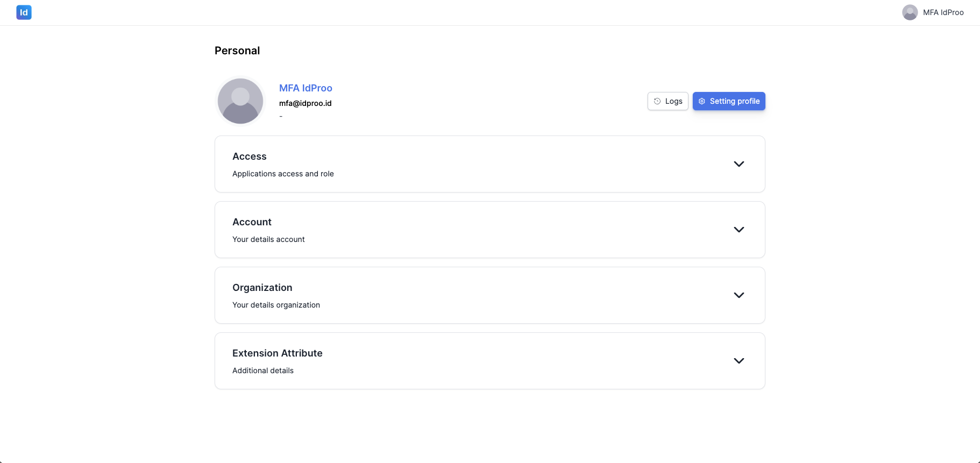Click 'Your details organization' description
The image size is (980, 463).
276,305
